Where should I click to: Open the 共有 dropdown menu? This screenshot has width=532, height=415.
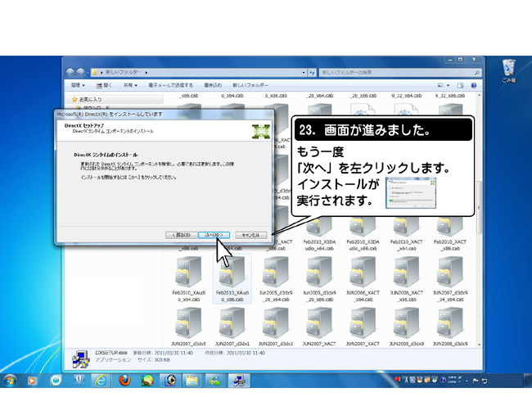pyautogui.click(x=130, y=85)
